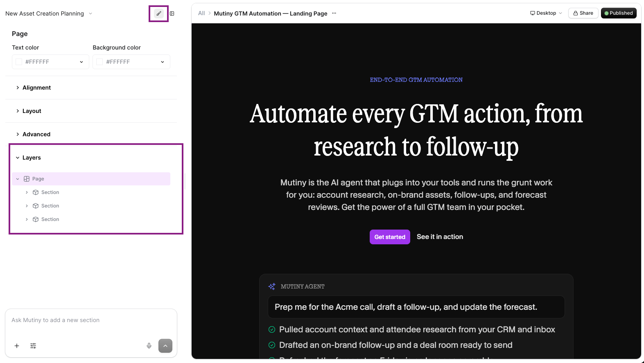This screenshot has width=644, height=363.
Task: Click the Share button
Action: (583, 13)
